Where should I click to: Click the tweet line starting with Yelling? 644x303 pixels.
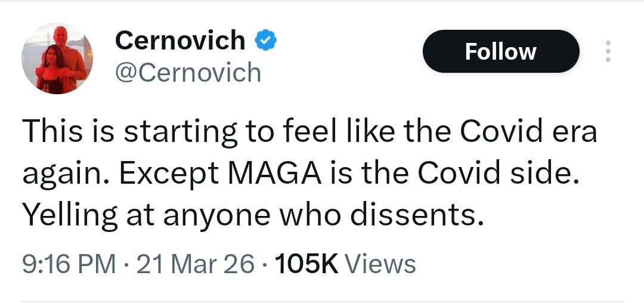pos(251,215)
